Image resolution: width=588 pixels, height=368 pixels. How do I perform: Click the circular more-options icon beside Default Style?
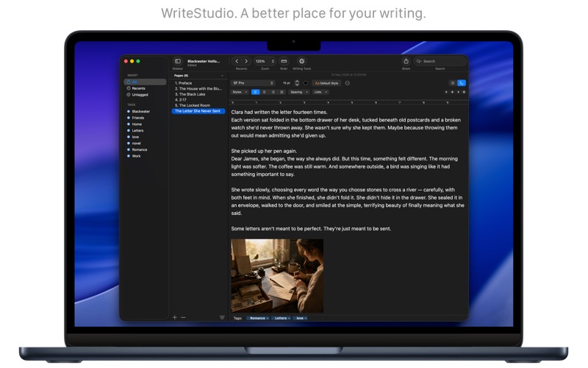347,83
